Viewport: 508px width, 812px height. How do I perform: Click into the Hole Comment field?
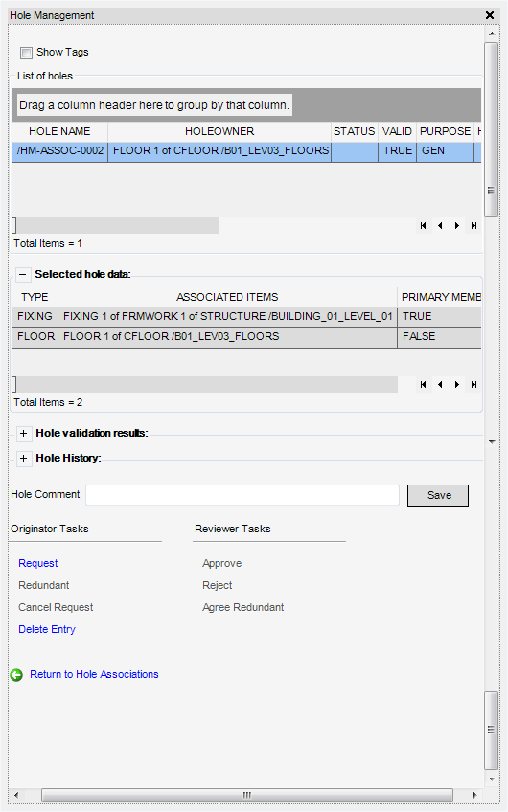[242, 494]
